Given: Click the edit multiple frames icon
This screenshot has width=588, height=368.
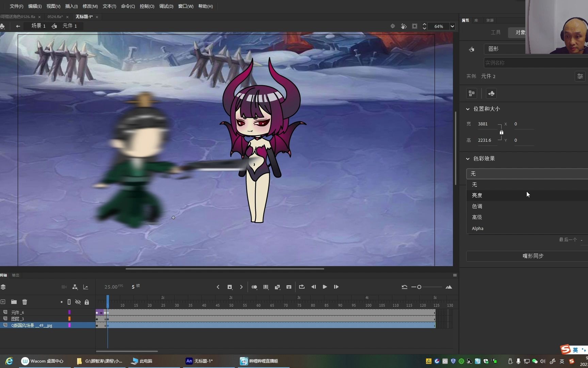Looking at the screenshot, I should tap(266, 287).
